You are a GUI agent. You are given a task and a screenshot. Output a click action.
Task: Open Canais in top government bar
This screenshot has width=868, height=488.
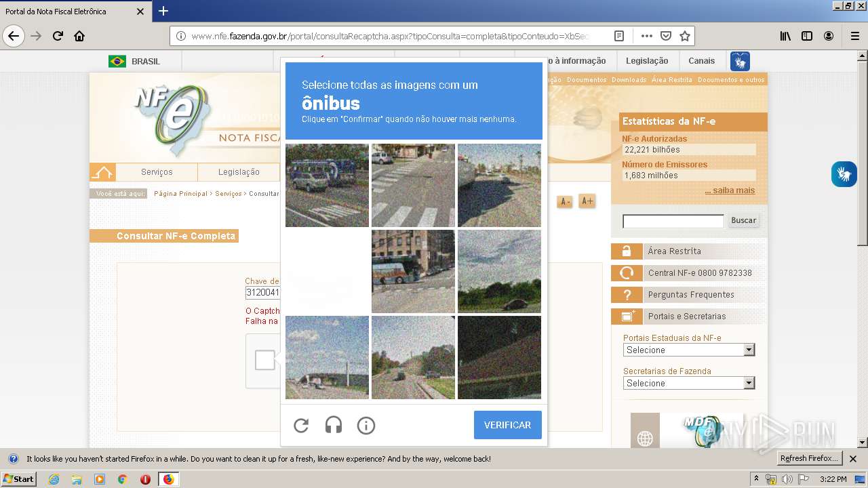coord(701,61)
